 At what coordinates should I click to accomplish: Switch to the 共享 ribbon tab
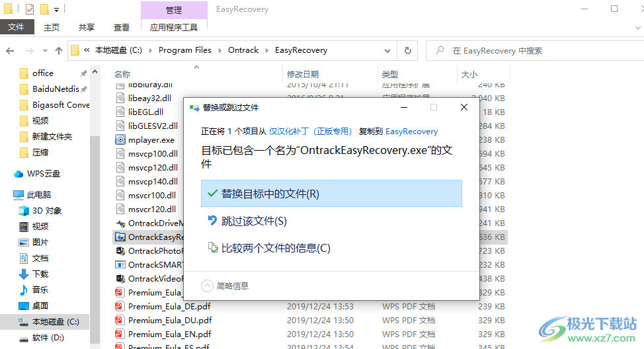[x=86, y=27]
